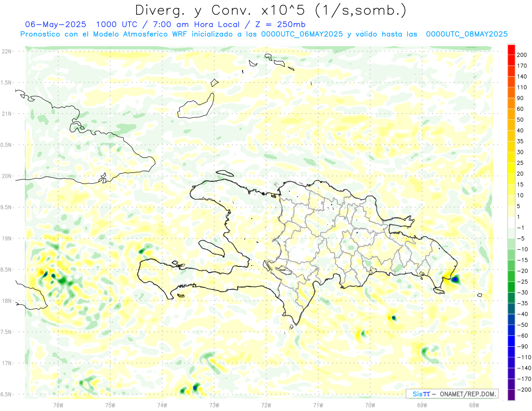
Task: Click the '-200' value on the color scale
Action: coord(523,390)
